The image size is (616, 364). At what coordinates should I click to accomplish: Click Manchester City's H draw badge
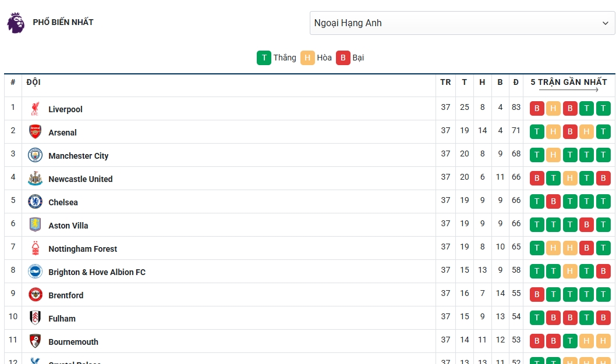coord(553,155)
